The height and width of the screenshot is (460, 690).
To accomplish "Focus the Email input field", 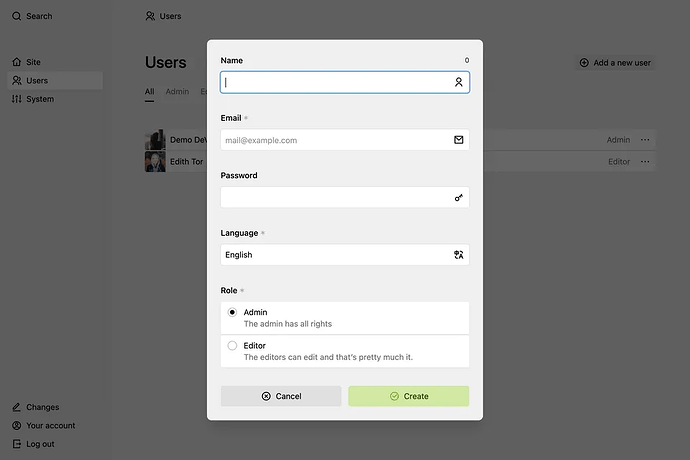I will (x=336, y=140).
